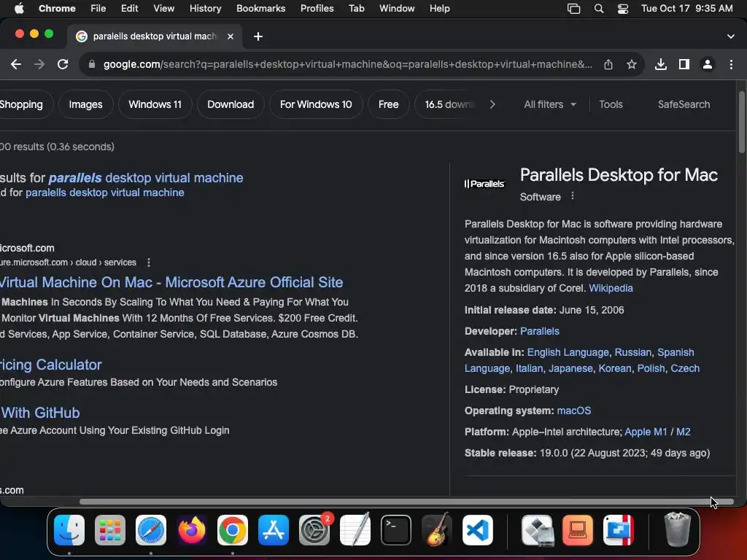The height and width of the screenshot is (560, 747).
Task: Open the Pricing Calculator sitelink
Action: (x=51, y=365)
